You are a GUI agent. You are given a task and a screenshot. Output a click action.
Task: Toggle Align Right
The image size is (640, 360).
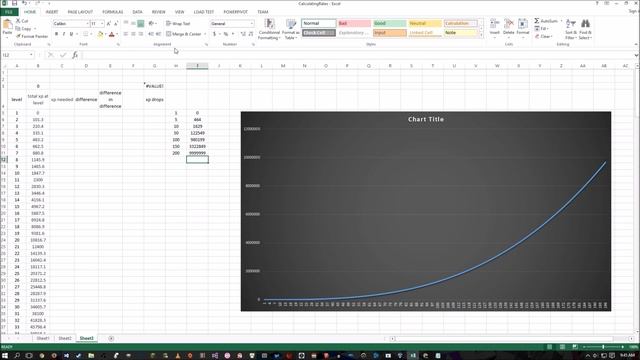[x=140, y=34]
